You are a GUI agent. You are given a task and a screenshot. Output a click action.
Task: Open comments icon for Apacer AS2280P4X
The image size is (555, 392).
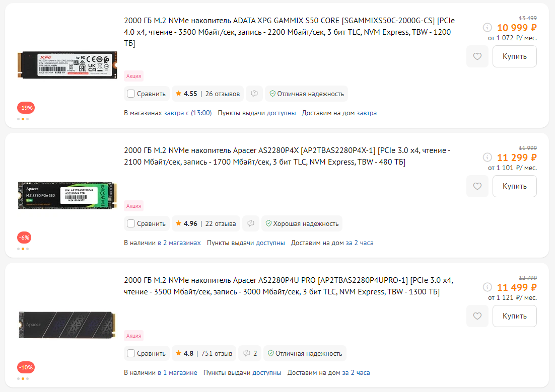point(251,223)
